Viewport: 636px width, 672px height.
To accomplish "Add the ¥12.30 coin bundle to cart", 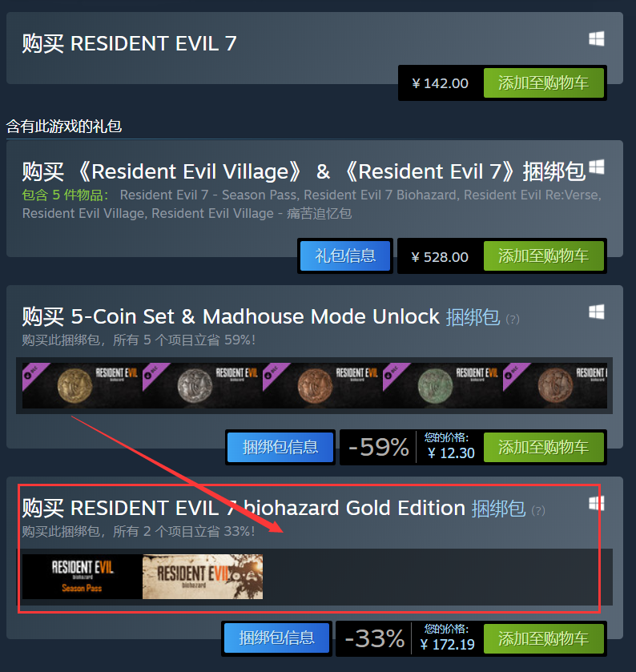I will 543,448.
